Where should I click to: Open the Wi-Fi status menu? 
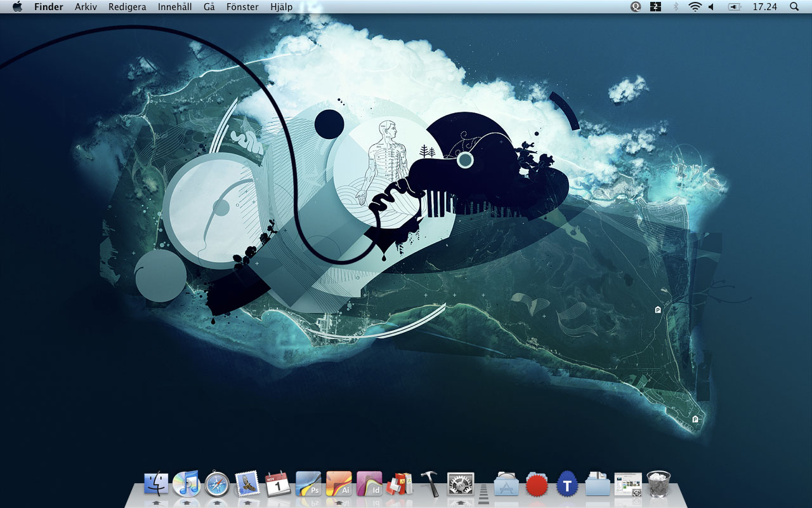pyautogui.click(x=695, y=7)
